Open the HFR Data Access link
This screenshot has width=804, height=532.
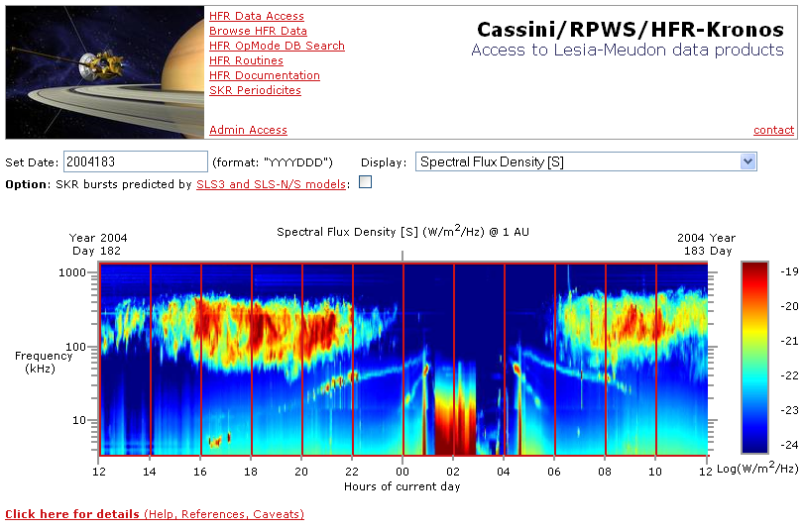click(256, 16)
